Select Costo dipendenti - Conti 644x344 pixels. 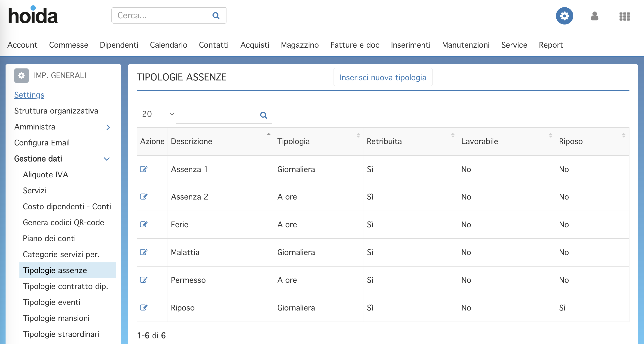tap(67, 206)
